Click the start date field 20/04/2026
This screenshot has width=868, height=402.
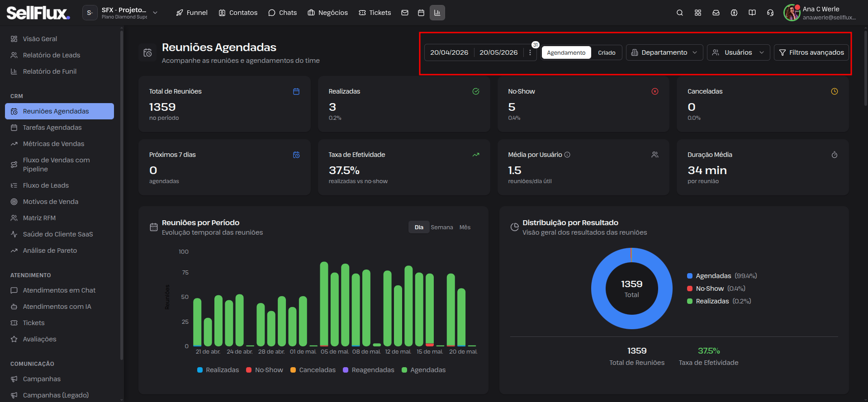[449, 52]
